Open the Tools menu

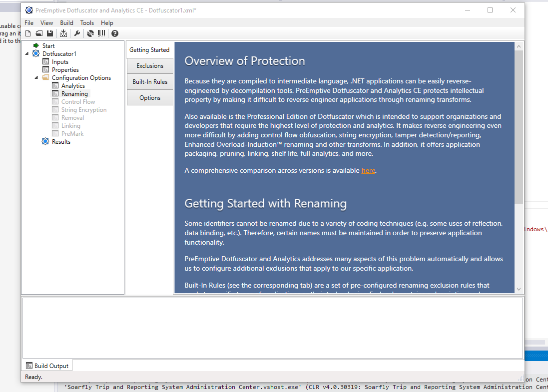(x=87, y=22)
